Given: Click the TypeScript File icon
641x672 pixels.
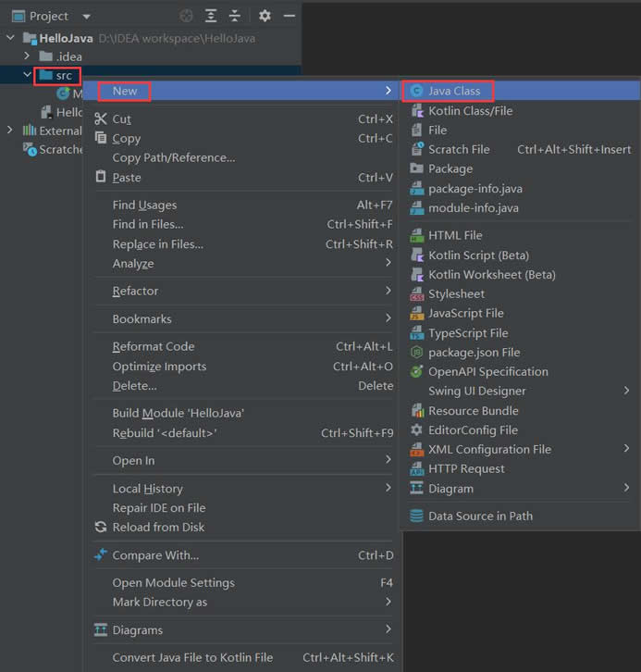Looking at the screenshot, I should [x=416, y=333].
